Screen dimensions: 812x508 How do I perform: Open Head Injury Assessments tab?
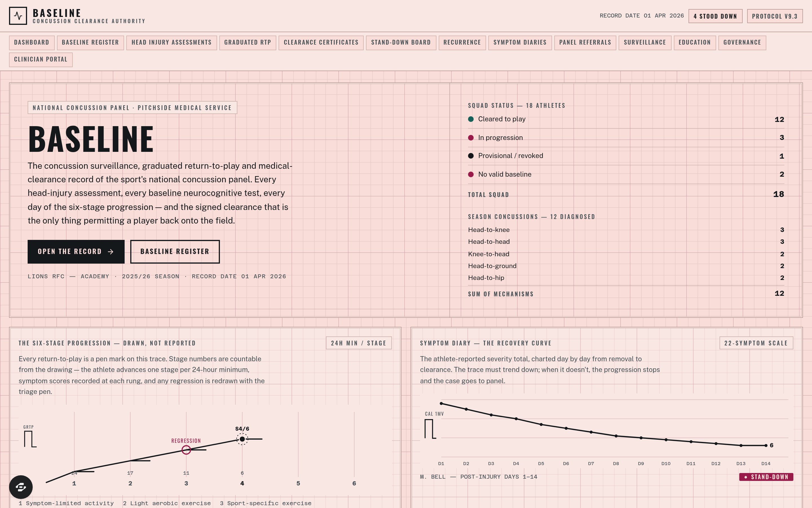point(171,43)
